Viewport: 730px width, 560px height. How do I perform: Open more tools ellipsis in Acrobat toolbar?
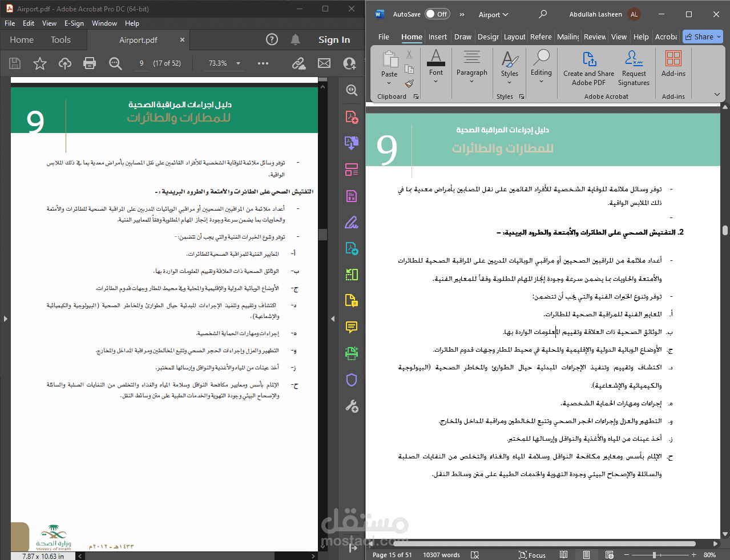click(263, 63)
